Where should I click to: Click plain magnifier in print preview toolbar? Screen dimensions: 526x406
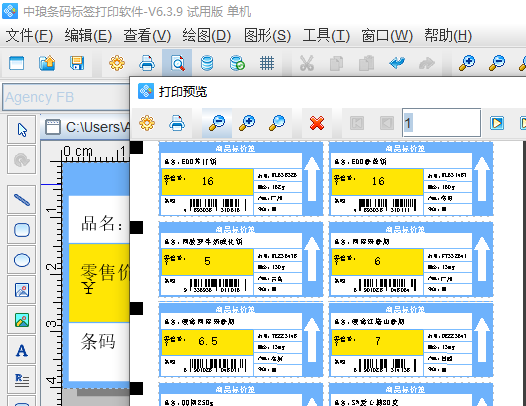point(277,123)
